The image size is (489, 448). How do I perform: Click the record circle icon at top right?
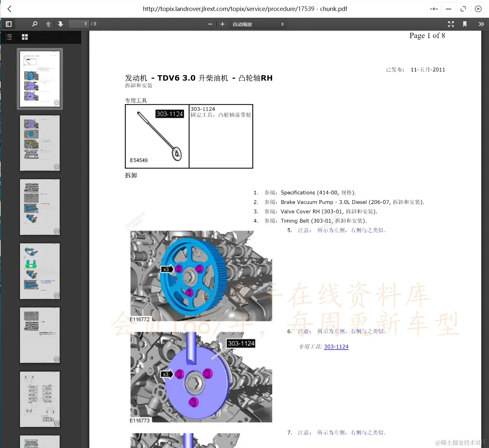(478, 9)
